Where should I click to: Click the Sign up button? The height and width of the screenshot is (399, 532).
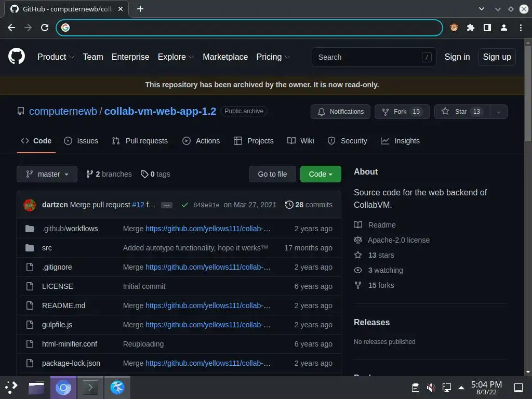coord(497,57)
